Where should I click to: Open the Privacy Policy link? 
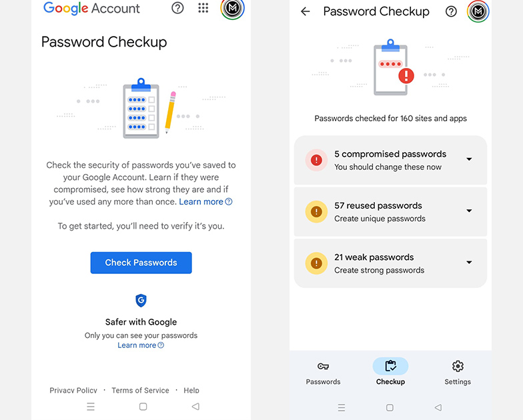coord(73,390)
